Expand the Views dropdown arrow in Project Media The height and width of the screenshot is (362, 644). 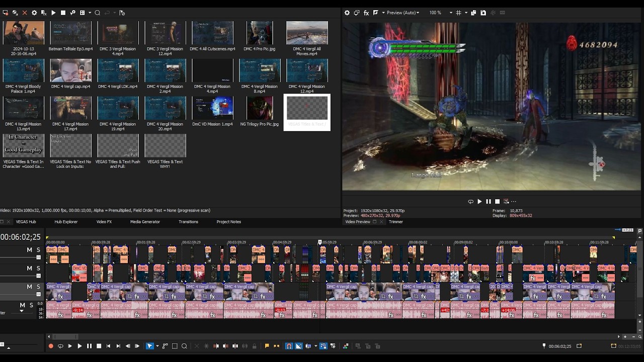pos(90,13)
